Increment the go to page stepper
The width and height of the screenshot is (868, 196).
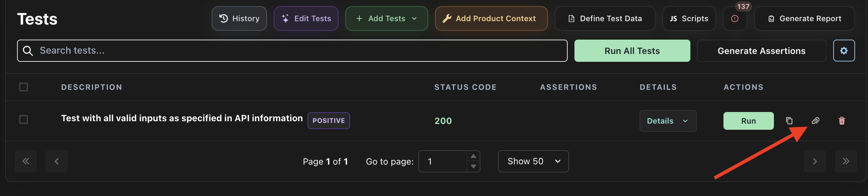coord(473,156)
